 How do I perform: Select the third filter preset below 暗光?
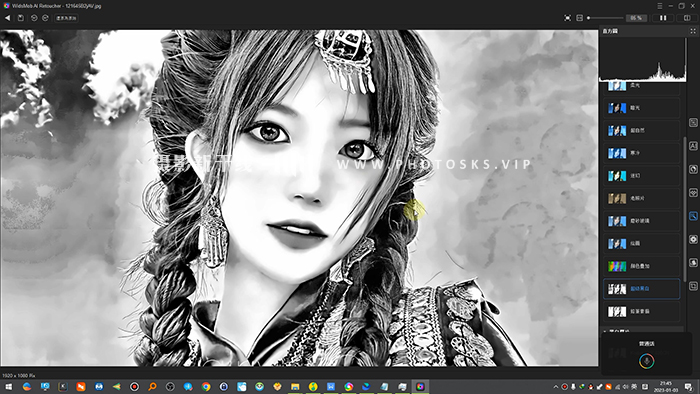[642, 130]
